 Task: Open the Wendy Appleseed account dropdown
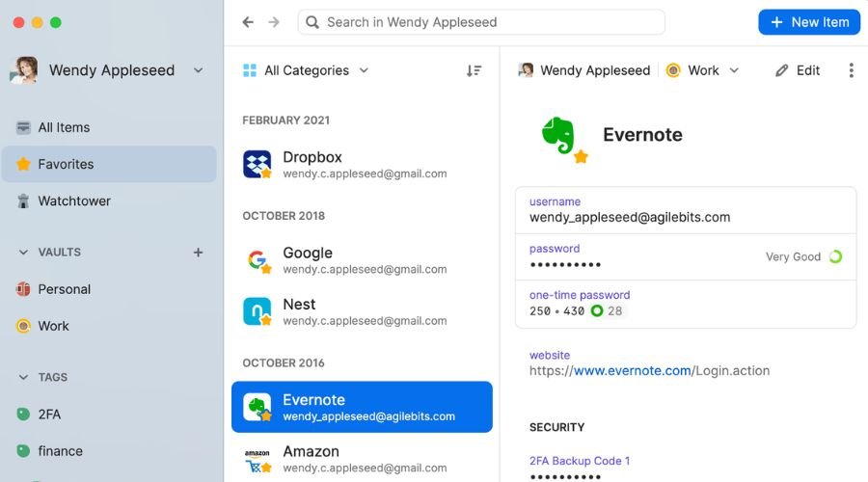(198, 70)
